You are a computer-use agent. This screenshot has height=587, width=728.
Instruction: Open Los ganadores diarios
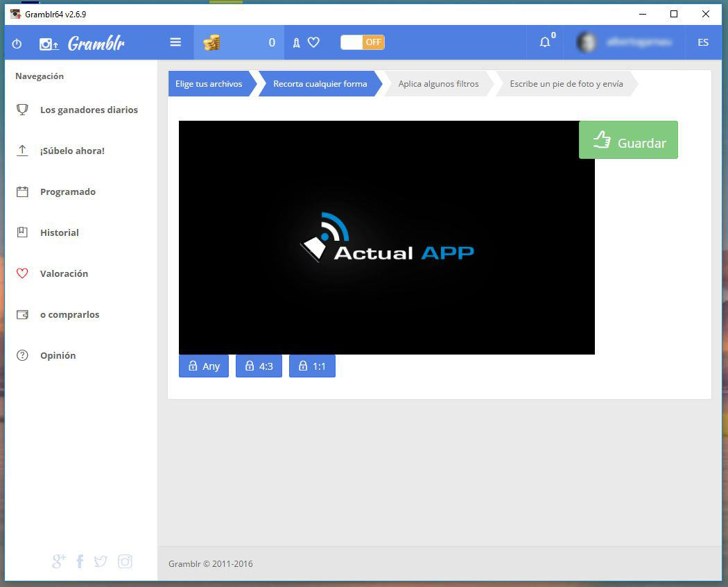coord(81,110)
